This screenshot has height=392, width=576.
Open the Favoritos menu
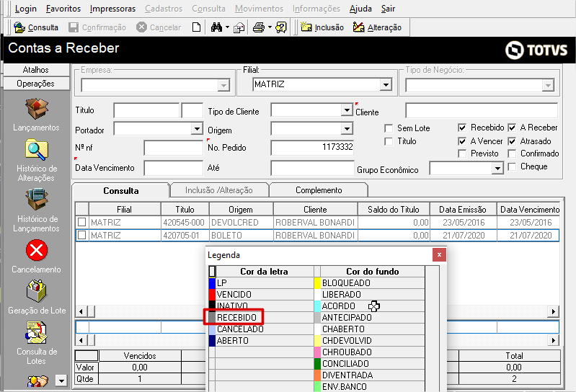click(x=63, y=9)
